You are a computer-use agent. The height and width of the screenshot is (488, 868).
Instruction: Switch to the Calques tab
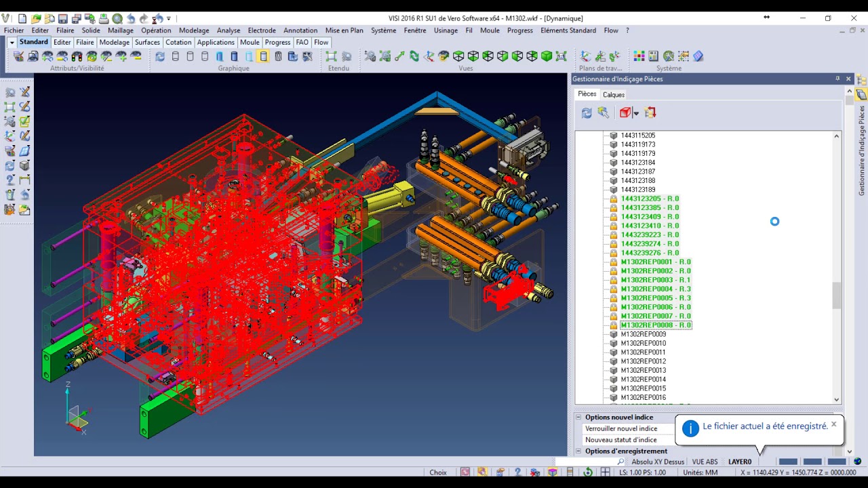point(614,95)
